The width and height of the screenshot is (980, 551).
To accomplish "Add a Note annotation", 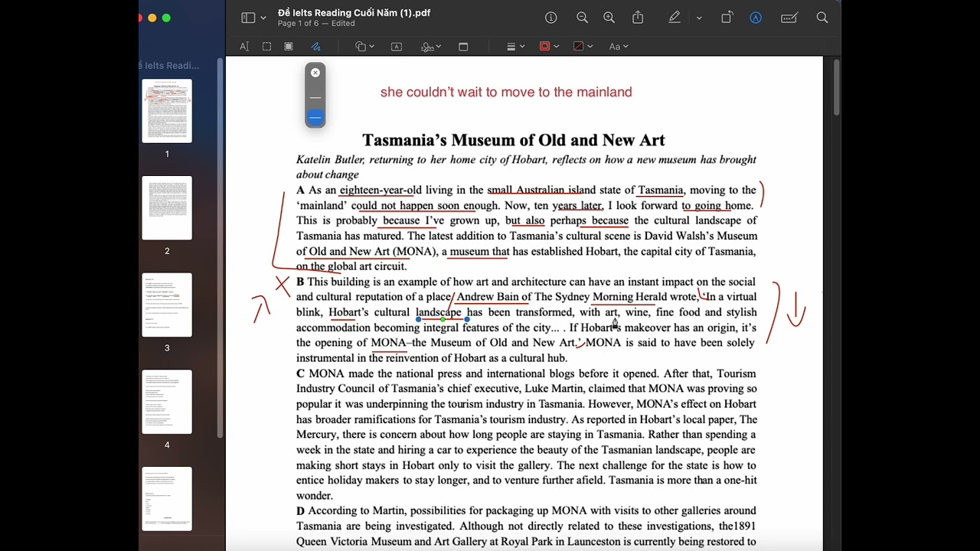I will pos(463,47).
